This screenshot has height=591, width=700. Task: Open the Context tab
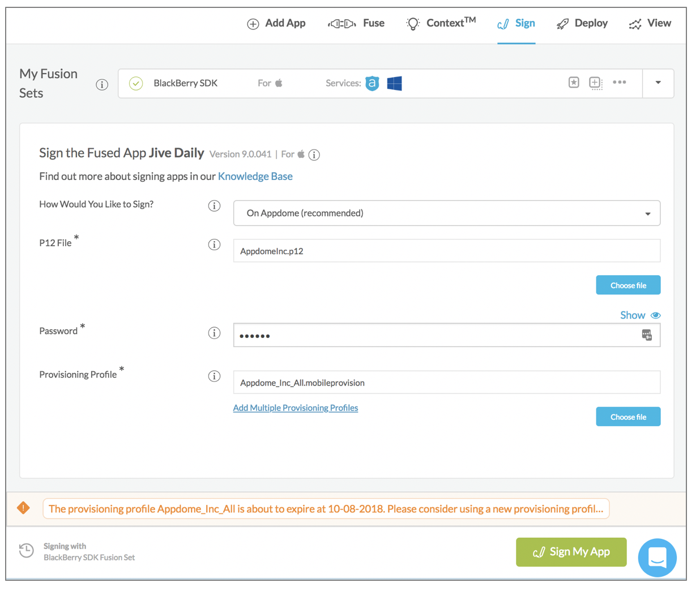[x=441, y=23]
